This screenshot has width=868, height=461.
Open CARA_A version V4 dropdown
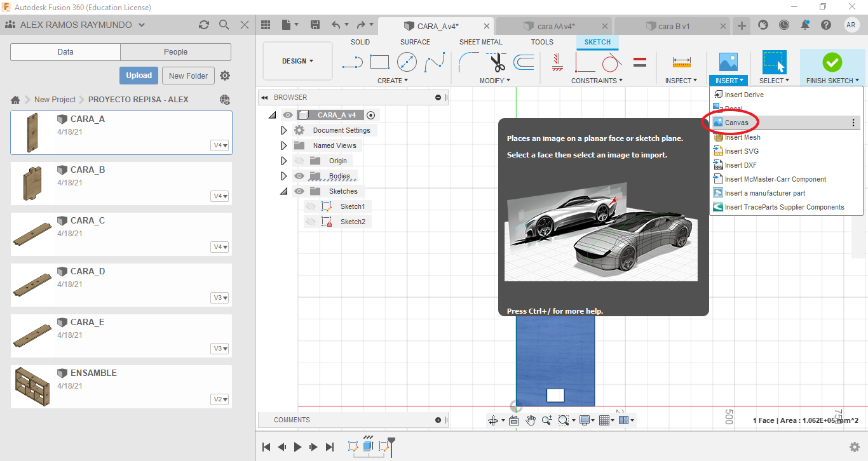click(220, 145)
